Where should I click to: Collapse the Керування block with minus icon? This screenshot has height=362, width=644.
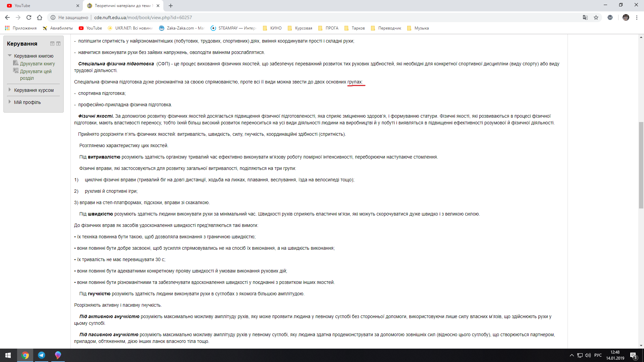[x=52, y=44]
